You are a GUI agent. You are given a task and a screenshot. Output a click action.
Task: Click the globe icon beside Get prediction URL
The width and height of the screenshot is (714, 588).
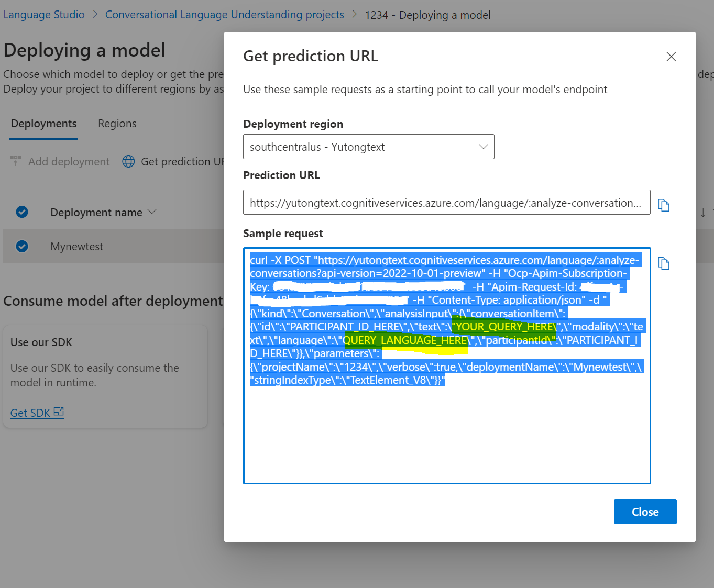(128, 161)
